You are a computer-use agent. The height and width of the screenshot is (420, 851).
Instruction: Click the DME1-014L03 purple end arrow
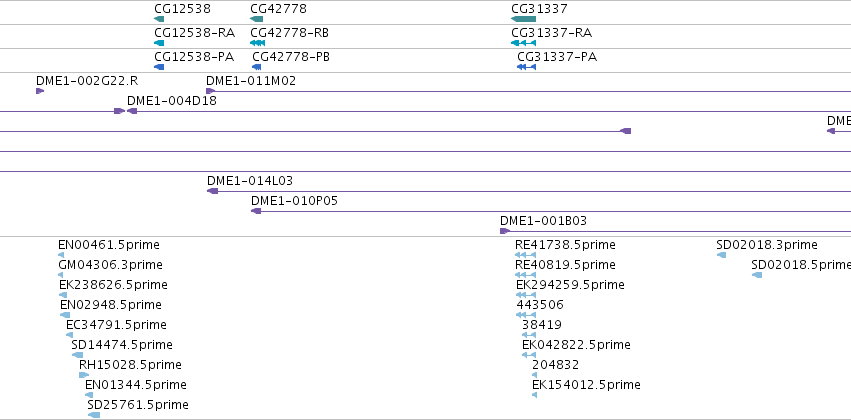(212, 191)
